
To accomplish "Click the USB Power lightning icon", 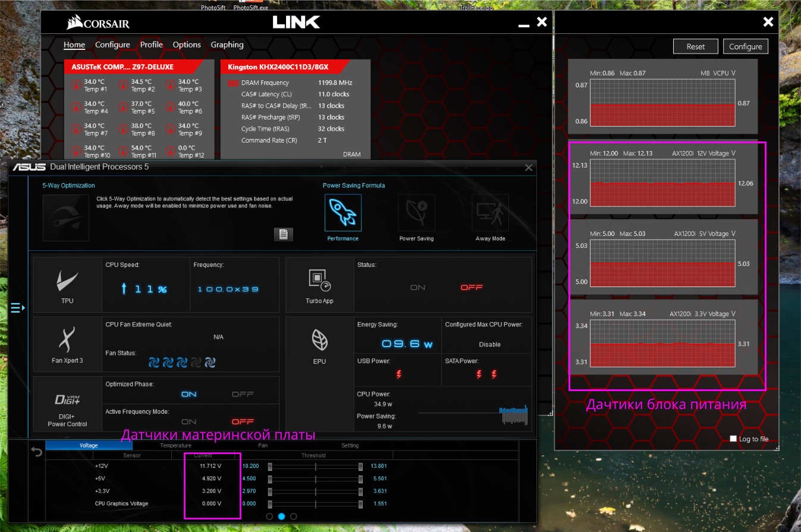I will pyautogui.click(x=399, y=374).
